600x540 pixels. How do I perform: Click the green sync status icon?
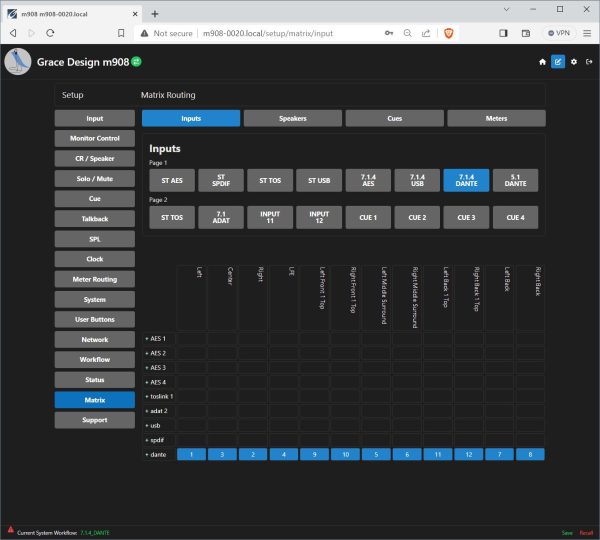(136, 62)
